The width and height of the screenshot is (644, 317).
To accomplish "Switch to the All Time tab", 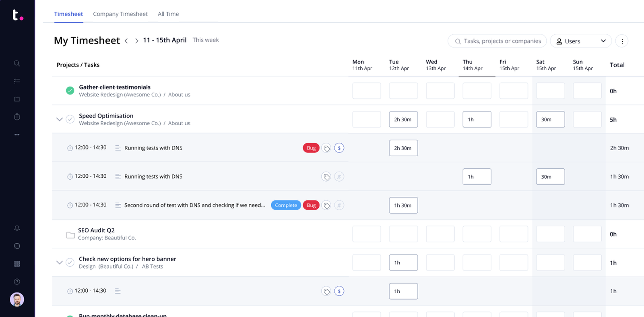I will click(168, 14).
